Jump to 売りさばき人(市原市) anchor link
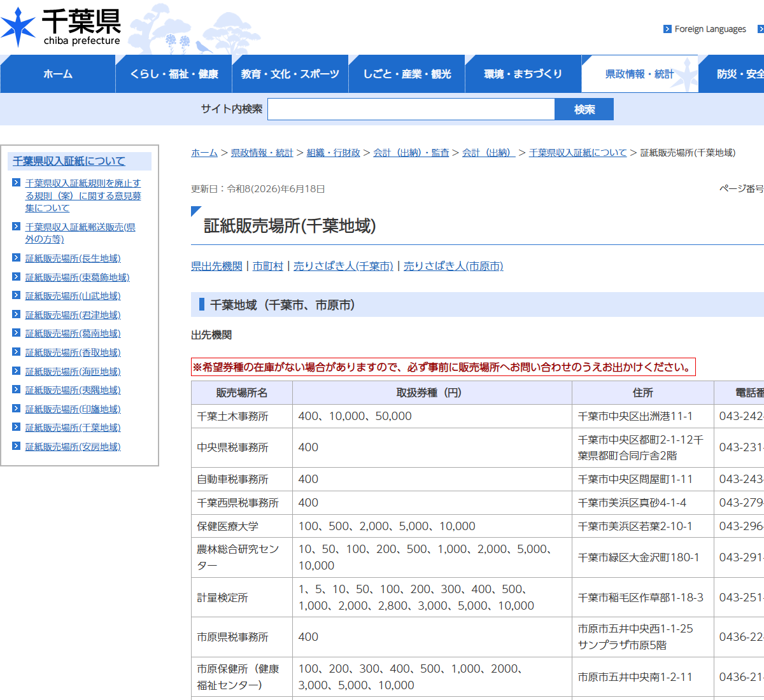 click(453, 266)
